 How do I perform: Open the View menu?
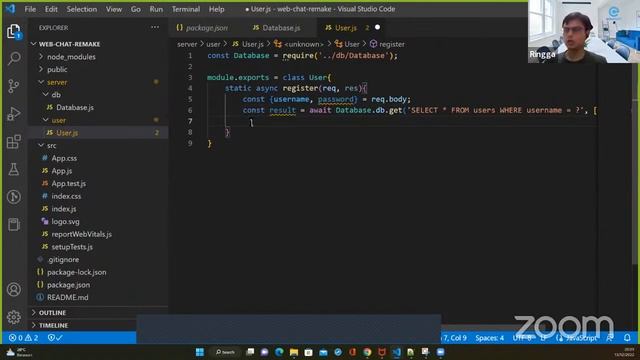pos(114,9)
